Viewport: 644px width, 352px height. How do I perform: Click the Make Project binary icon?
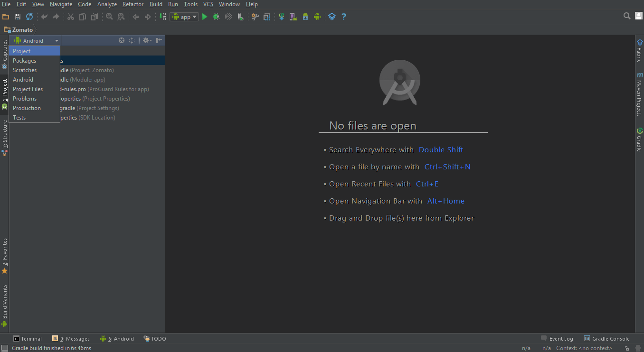point(163,17)
